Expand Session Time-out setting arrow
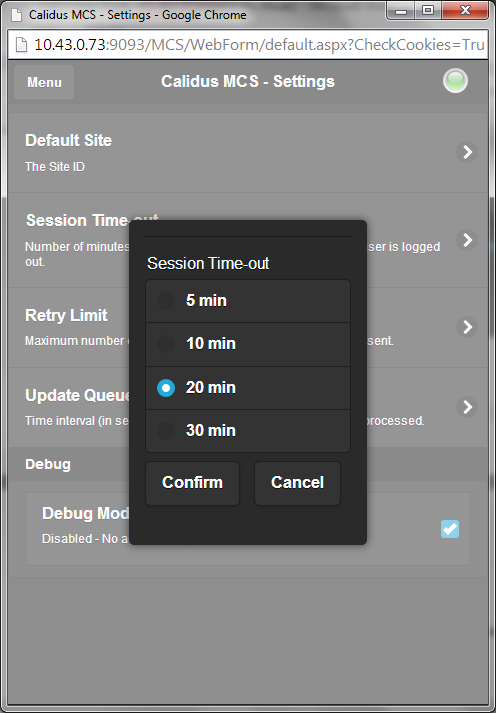The width and height of the screenshot is (496, 713). pos(467,240)
